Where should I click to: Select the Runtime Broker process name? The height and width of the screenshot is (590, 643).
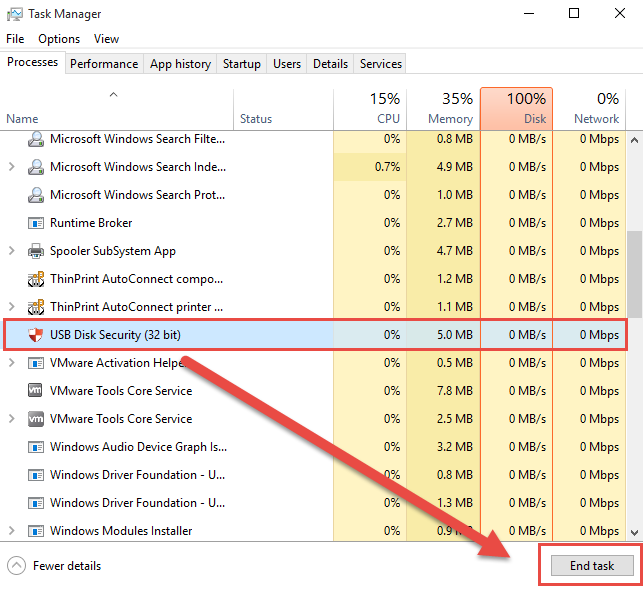[91, 223]
